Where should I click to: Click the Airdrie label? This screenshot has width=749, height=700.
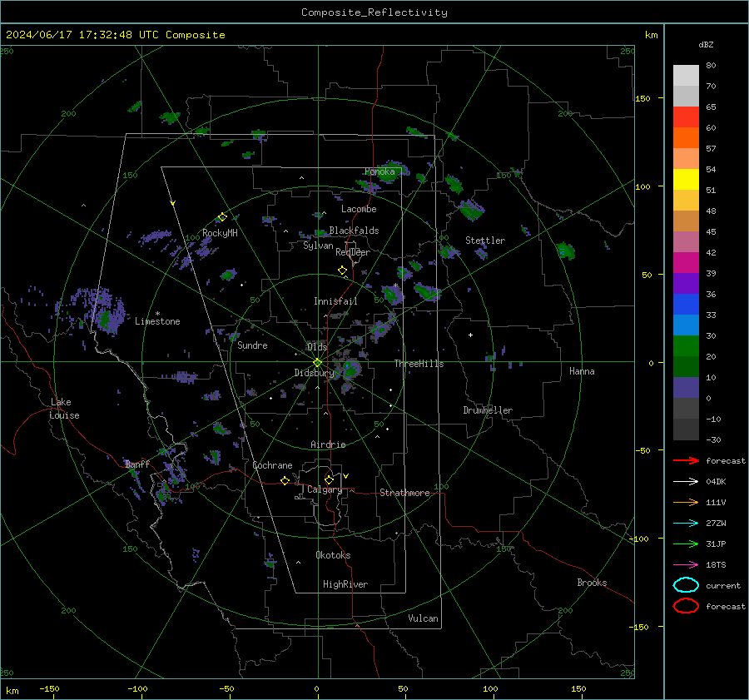(328, 444)
